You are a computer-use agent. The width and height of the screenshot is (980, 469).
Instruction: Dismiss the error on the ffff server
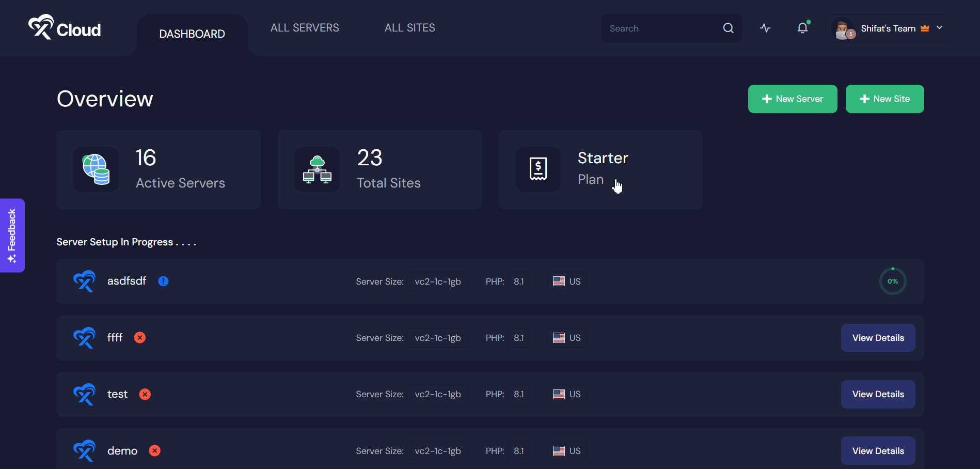pos(139,337)
